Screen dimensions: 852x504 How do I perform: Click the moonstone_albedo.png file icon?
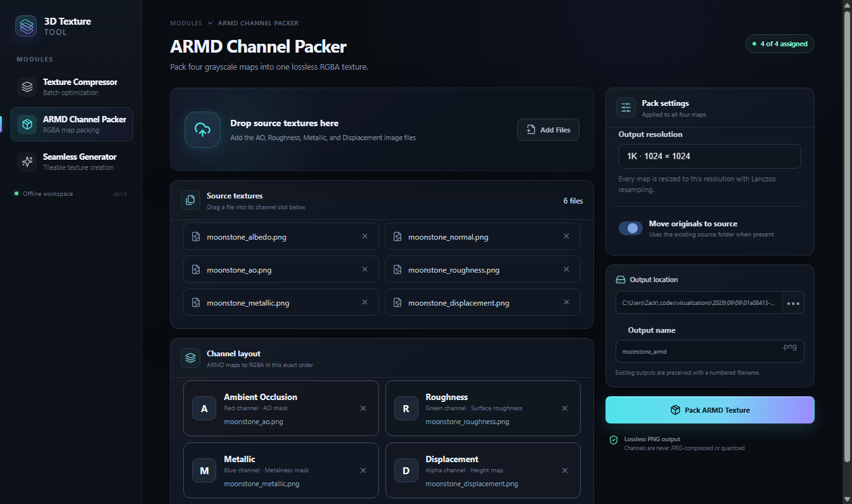[x=196, y=236]
